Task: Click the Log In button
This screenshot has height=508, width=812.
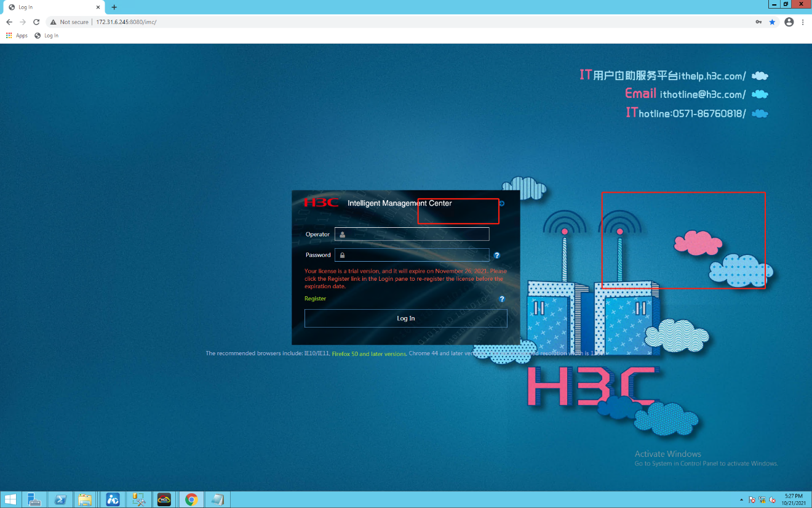Action: (x=406, y=318)
